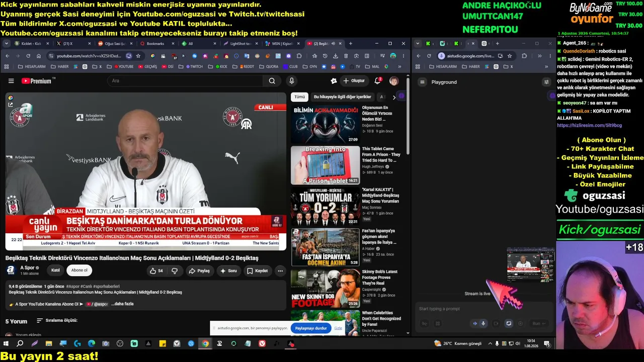The width and height of the screenshot is (644, 362).
Task: Open AI Studio run settings panel
Action: [x=546, y=82]
